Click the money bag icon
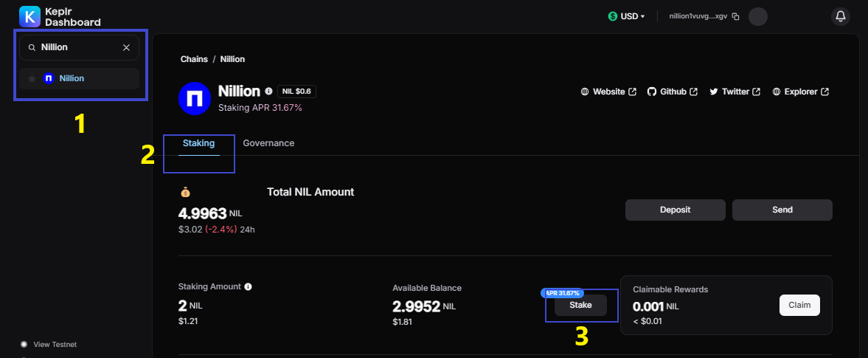This screenshot has width=868, height=358. click(185, 193)
